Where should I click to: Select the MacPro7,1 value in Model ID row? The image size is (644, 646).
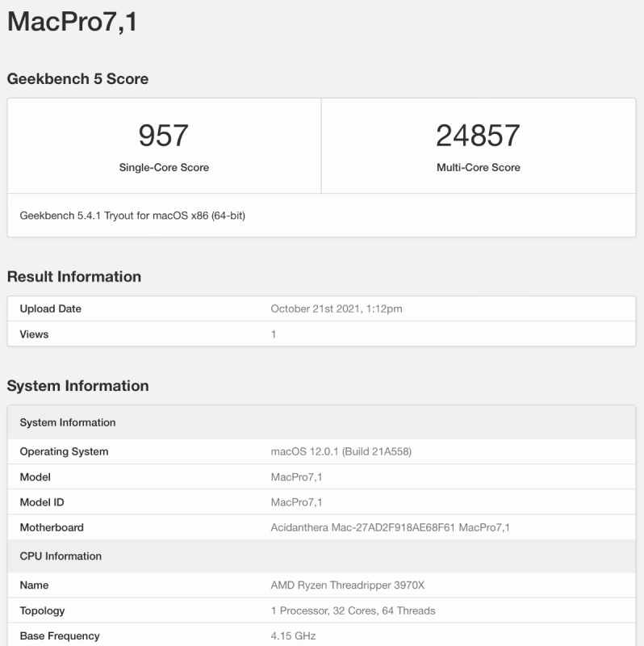(296, 502)
